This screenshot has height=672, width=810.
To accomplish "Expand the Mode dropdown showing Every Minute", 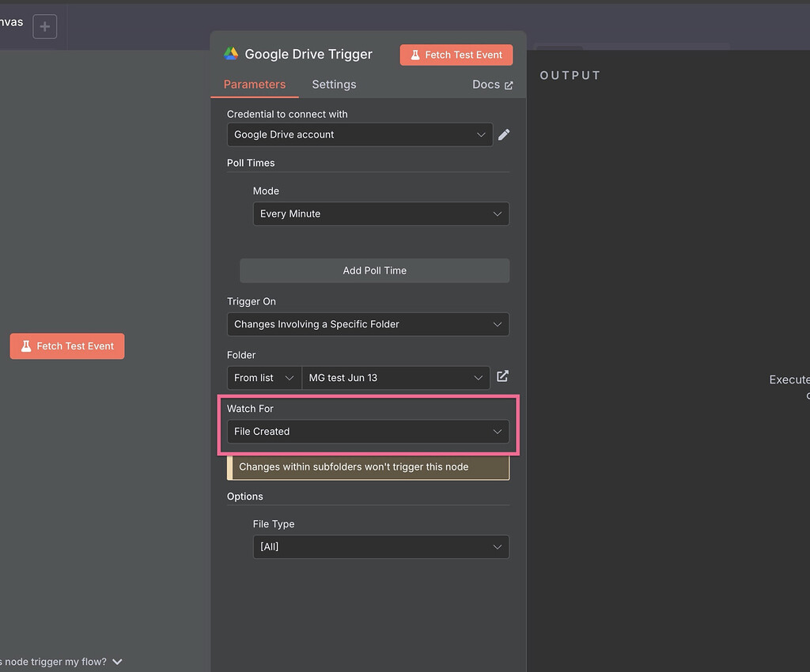I will [380, 213].
